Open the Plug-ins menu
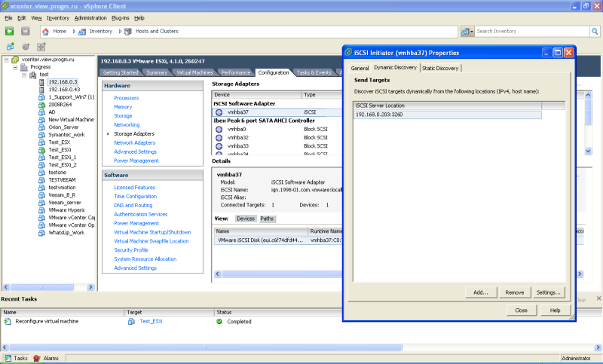603x364 pixels. [121, 18]
